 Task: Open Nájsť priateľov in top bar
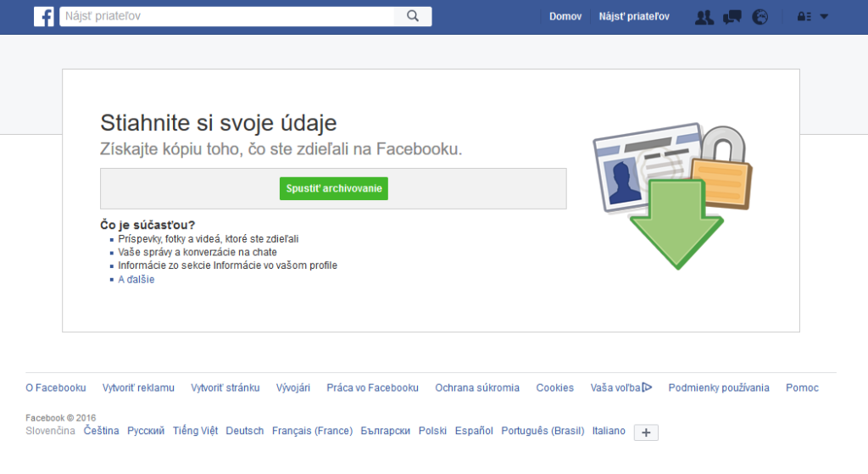tap(634, 17)
